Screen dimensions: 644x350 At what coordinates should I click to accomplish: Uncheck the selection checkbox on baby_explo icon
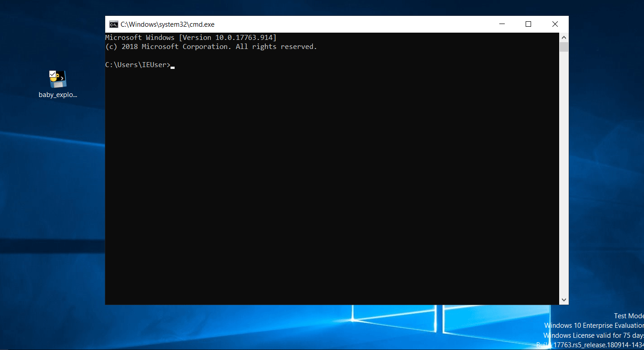click(x=53, y=73)
